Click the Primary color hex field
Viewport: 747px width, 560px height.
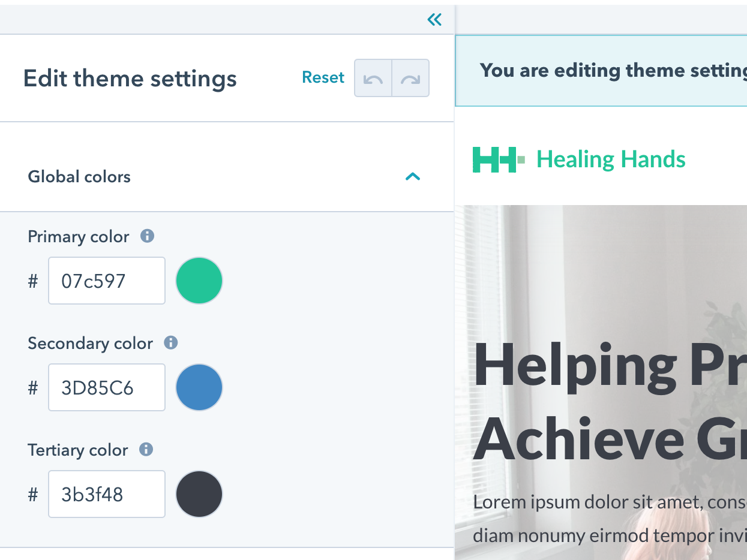(x=107, y=281)
